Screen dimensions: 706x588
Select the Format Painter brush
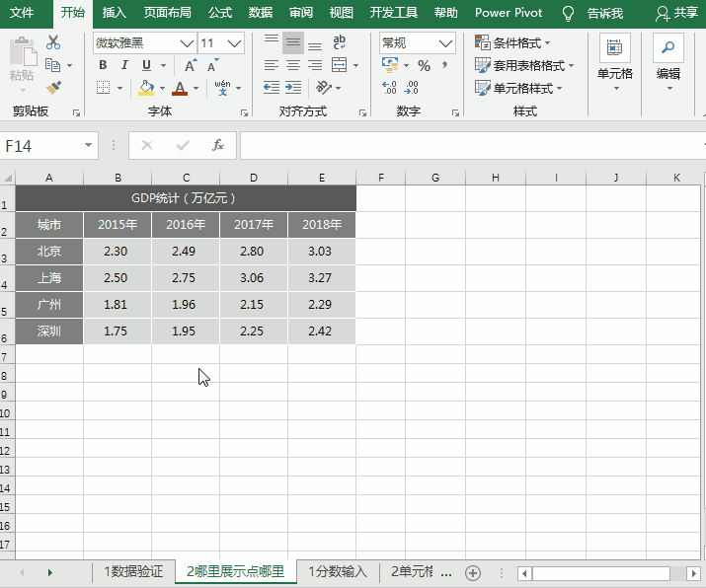pyautogui.click(x=53, y=87)
